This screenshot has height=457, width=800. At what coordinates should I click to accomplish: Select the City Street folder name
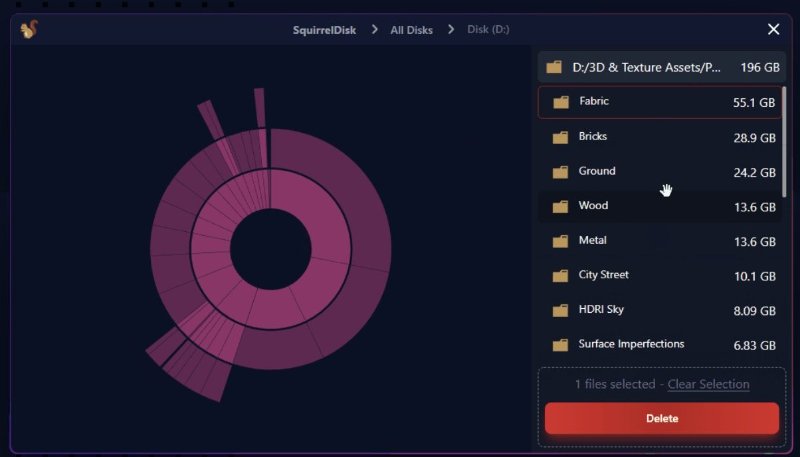604,275
